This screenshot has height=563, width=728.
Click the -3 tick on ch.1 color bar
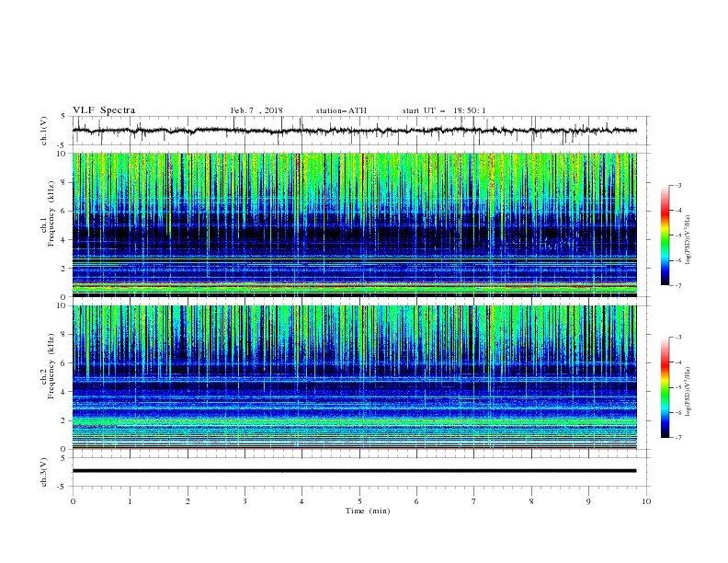[677, 185]
